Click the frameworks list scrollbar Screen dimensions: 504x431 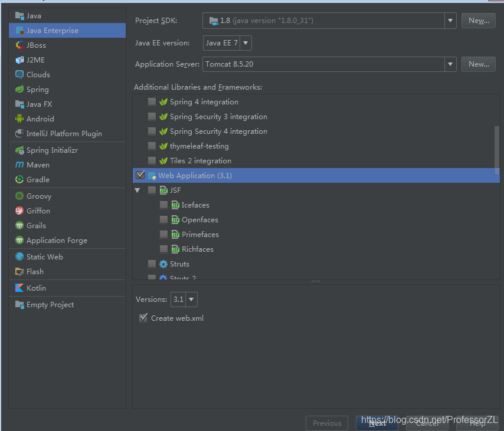[496, 150]
